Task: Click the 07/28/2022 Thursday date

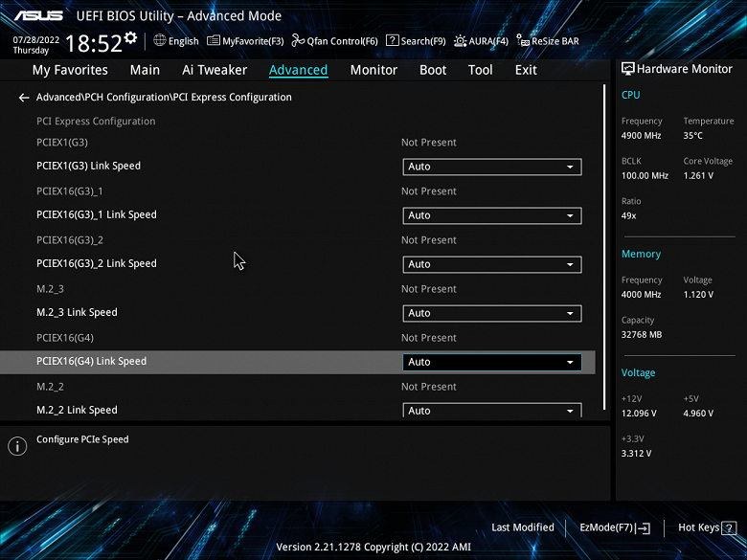Action: [x=35, y=45]
